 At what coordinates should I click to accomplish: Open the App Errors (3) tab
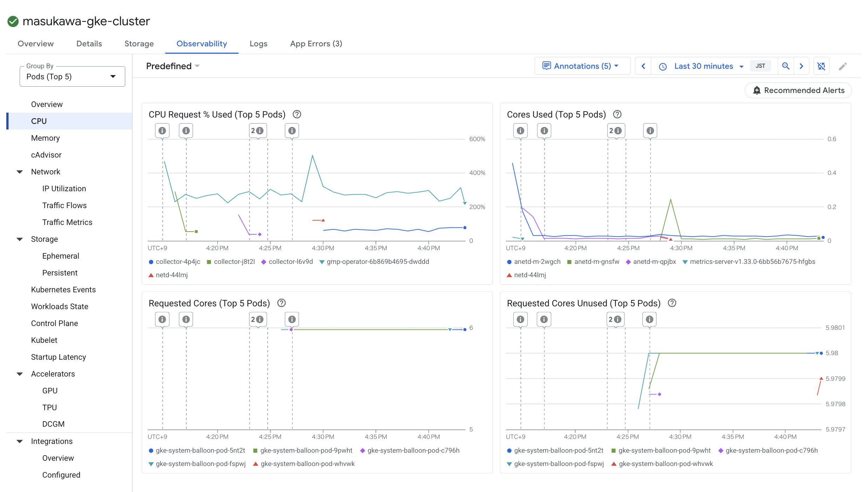click(x=316, y=44)
